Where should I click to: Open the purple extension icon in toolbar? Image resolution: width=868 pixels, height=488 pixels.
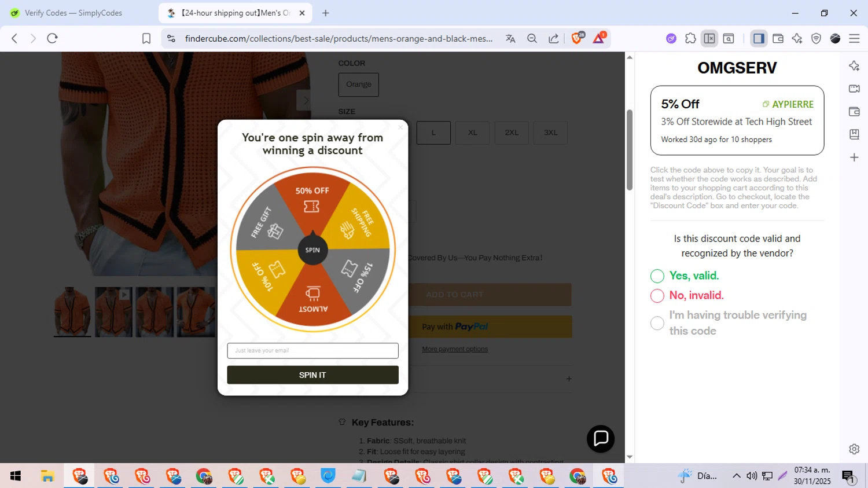[x=671, y=38]
